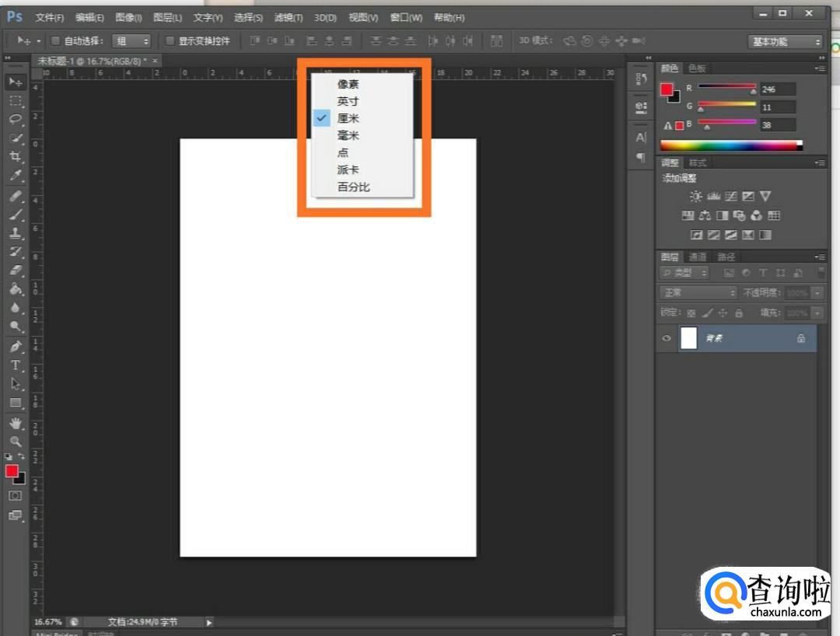Screen dimensions: 840x636
Task: Select the Paint Bucket tool
Action: (x=15, y=289)
